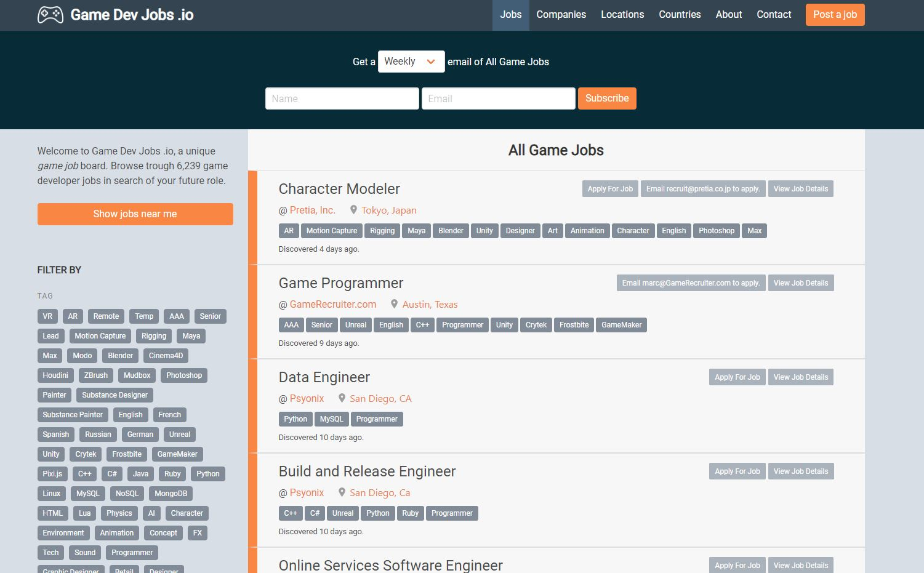Click Email recruit@pretia.co.jp to apply

click(703, 189)
